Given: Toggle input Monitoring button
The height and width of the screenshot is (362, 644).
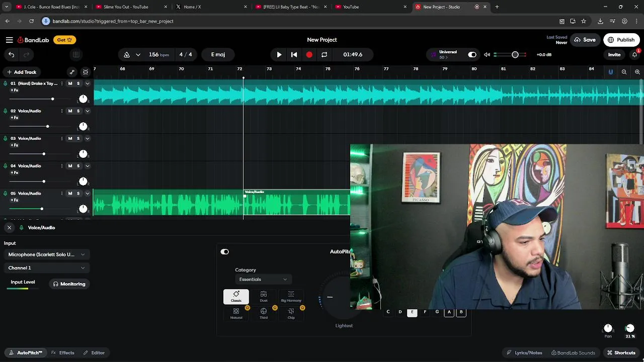Looking at the screenshot, I should tap(69, 284).
